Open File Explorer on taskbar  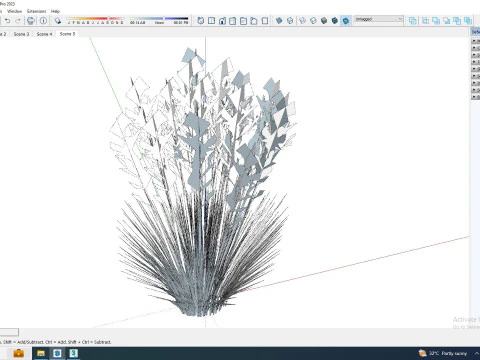(41, 353)
